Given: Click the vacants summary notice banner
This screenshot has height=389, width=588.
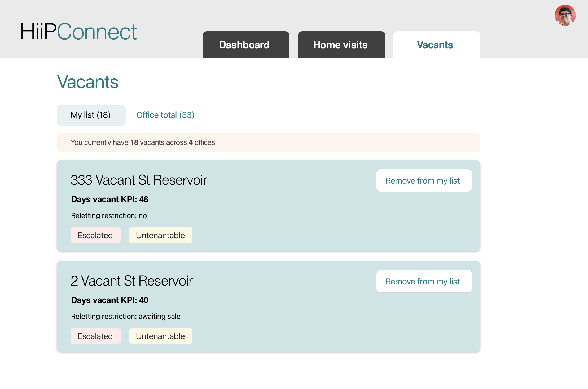Looking at the screenshot, I should point(268,142).
